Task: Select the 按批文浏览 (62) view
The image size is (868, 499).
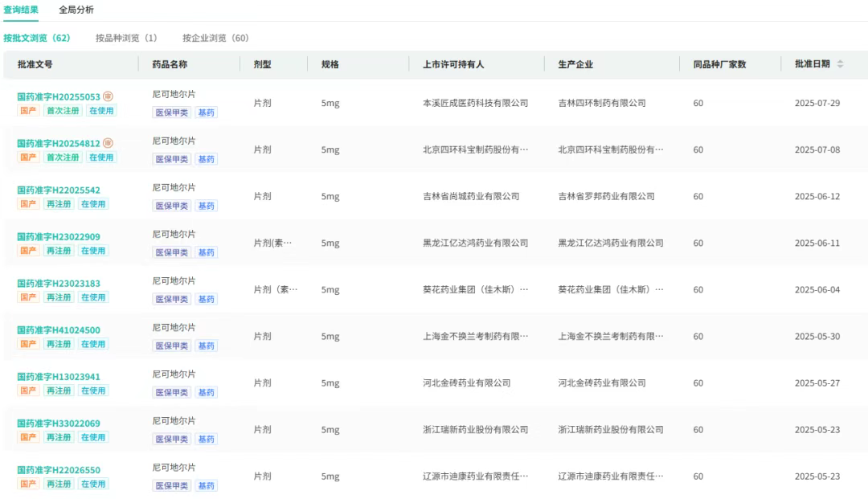Action: (37, 38)
